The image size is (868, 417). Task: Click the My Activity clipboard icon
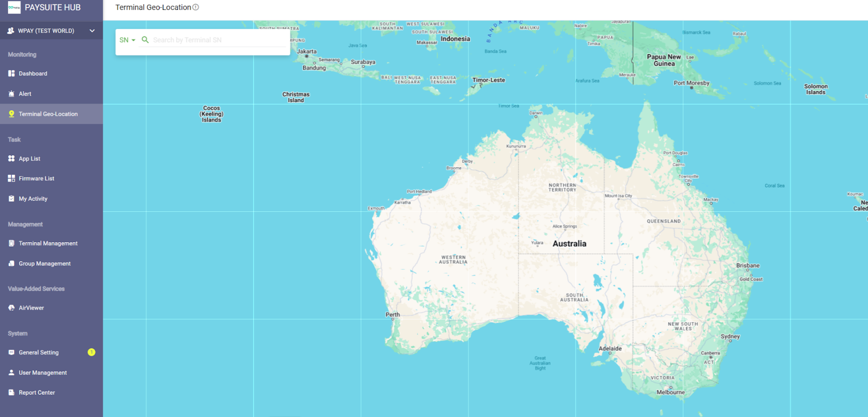click(11, 199)
